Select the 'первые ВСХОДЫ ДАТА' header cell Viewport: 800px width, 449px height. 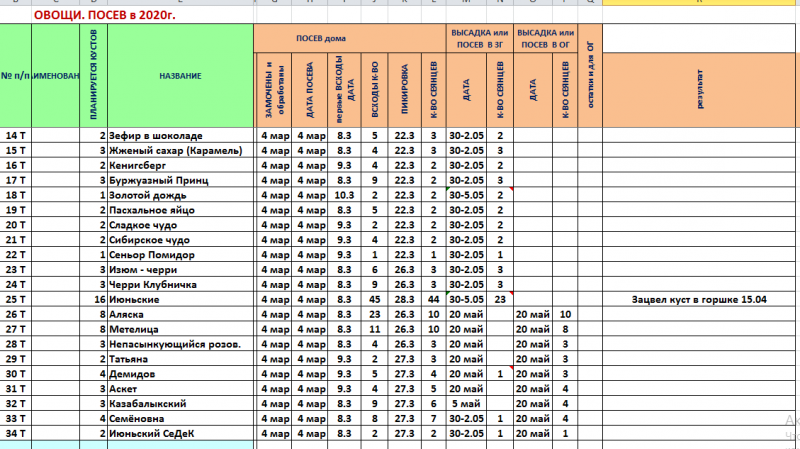(344, 90)
